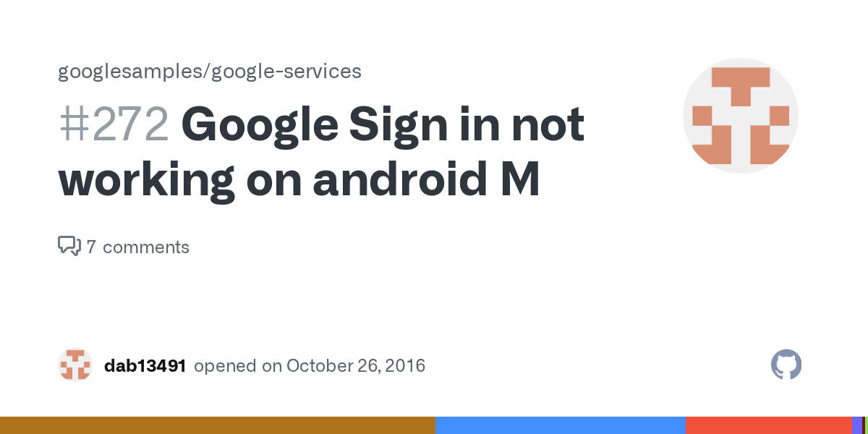The image size is (868, 434).
Task: Click the red-orange language bar segment
Action: 768,425
